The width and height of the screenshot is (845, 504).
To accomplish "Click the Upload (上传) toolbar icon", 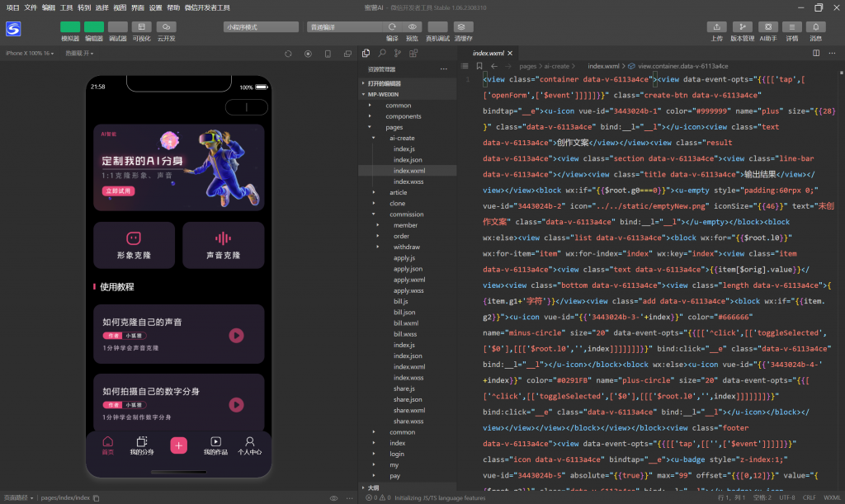I will click(x=717, y=27).
